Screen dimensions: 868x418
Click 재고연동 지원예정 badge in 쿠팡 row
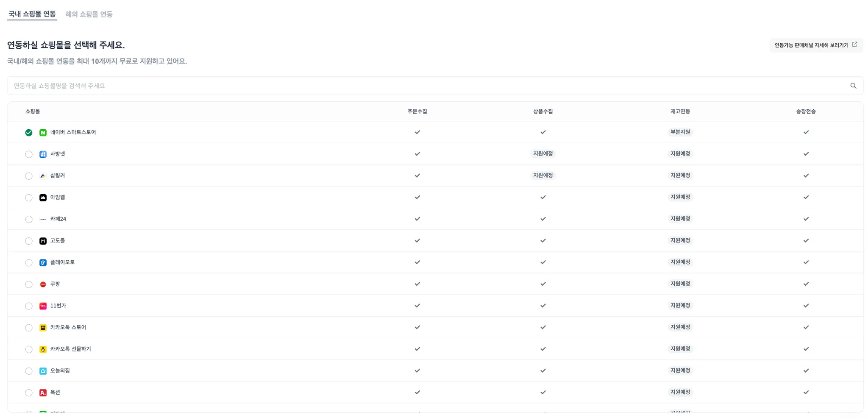680,284
